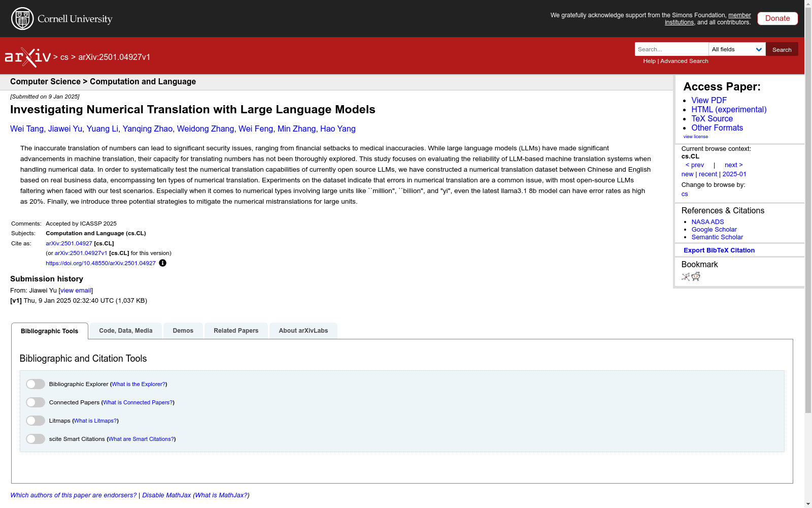Screen dimensions: 812x508
Task: Open Semantic Scholar link
Action: pyautogui.click(x=717, y=237)
